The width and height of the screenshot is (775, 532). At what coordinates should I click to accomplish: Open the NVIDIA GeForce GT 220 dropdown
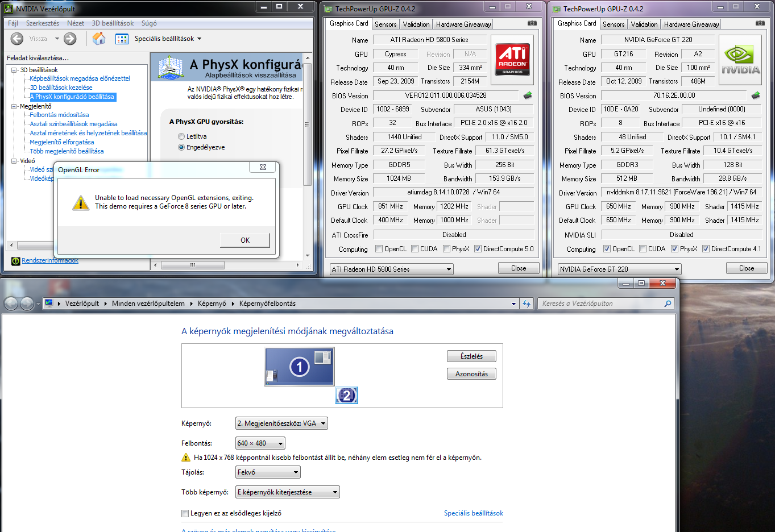click(x=620, y=269)
